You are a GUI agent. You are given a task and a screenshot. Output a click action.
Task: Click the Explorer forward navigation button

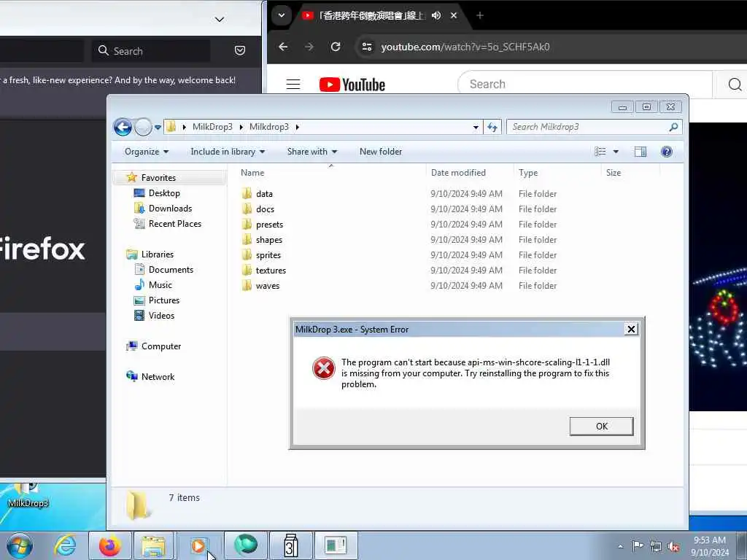pos(143,127)
